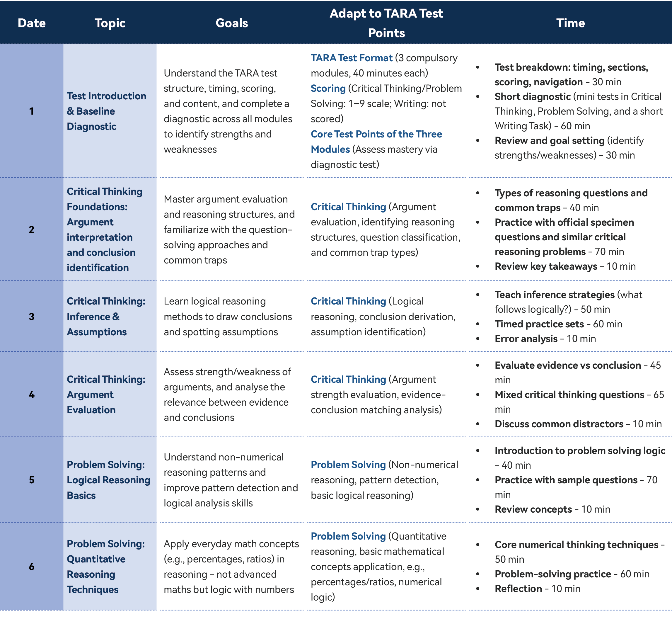Click date cell number 2

click(x=31, y=229)
